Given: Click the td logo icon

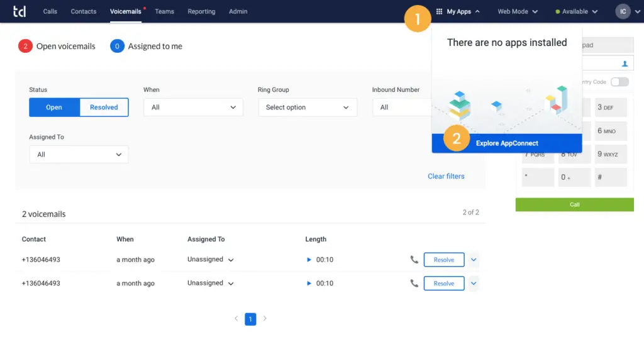Looking at the screenshot, I should (19, 11).
